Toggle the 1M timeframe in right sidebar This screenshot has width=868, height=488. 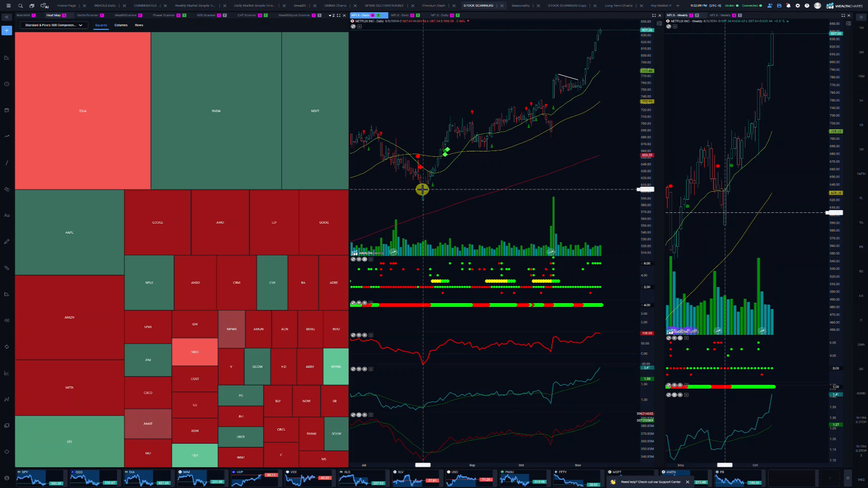tap(861, 28)
